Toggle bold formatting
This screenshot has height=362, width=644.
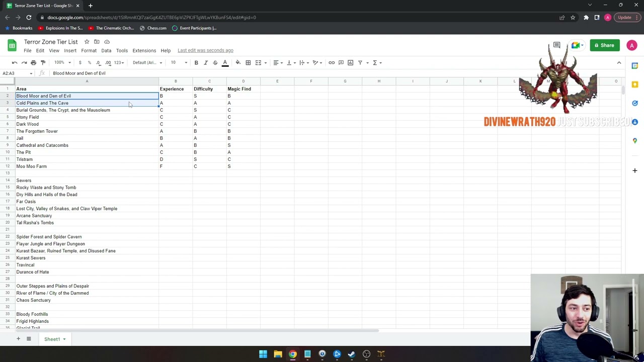196,62
